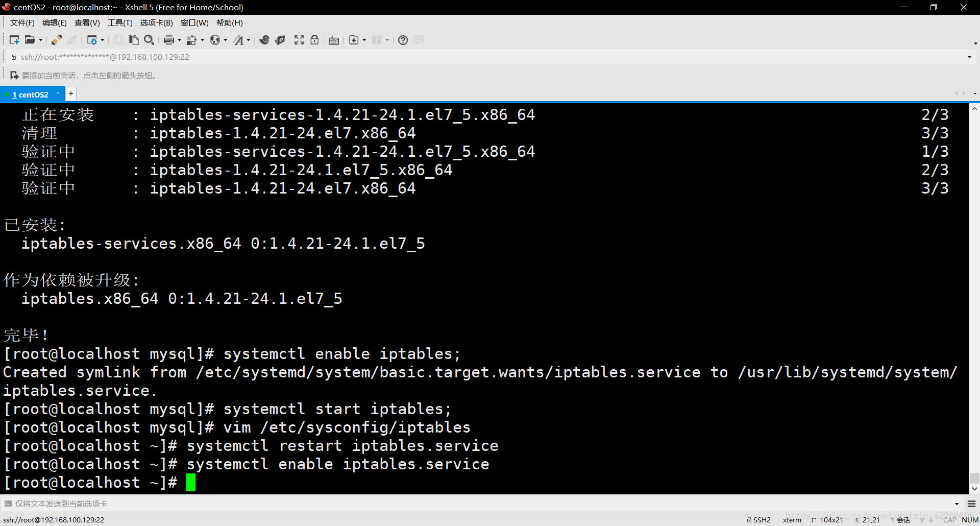This screenshot has width=980, height=526.
Task: Click the lock screen padlock icon
Action: [314, 40]
